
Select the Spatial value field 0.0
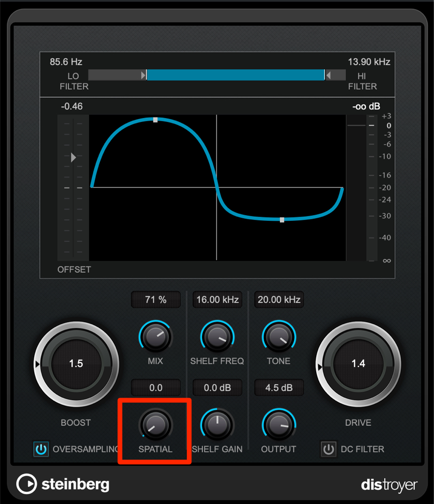[156, 388]
